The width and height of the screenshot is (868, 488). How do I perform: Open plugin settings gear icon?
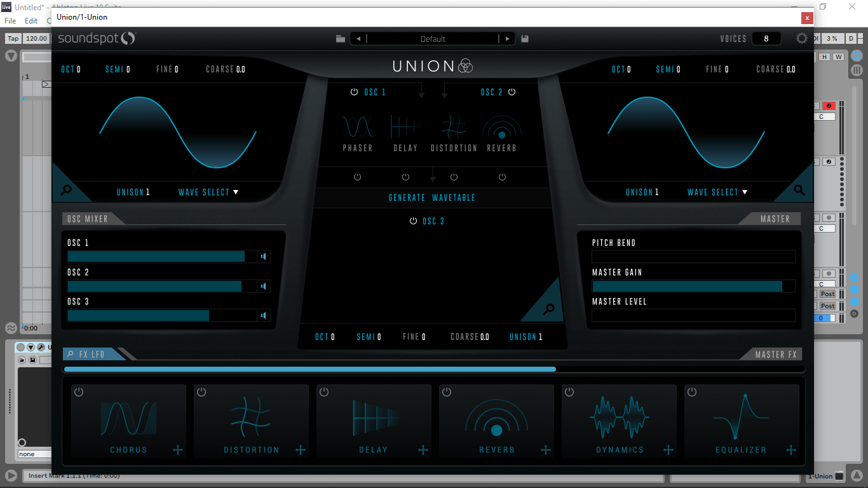(802, 38)
